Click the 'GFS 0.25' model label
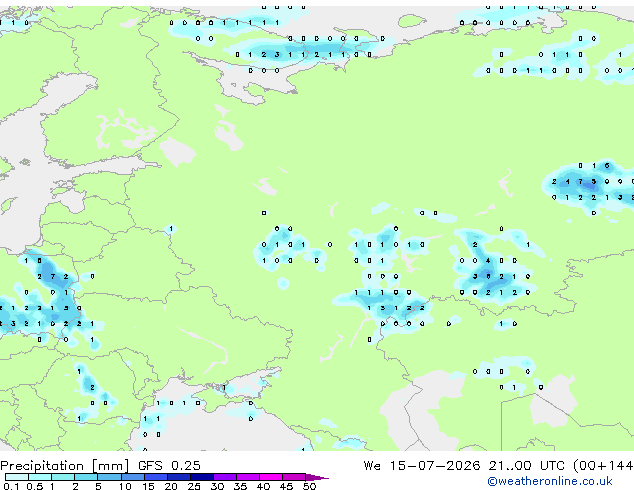 [x=169, y=466]
